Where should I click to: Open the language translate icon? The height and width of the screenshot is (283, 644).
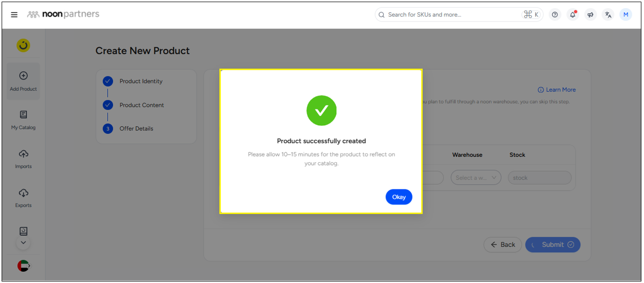click(x=608, y=15)
